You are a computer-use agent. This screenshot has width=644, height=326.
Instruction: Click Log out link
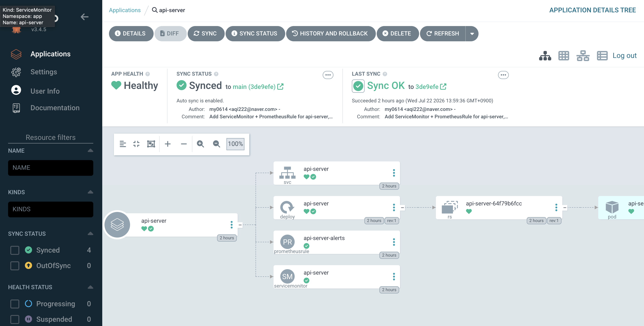coord(624,56)
